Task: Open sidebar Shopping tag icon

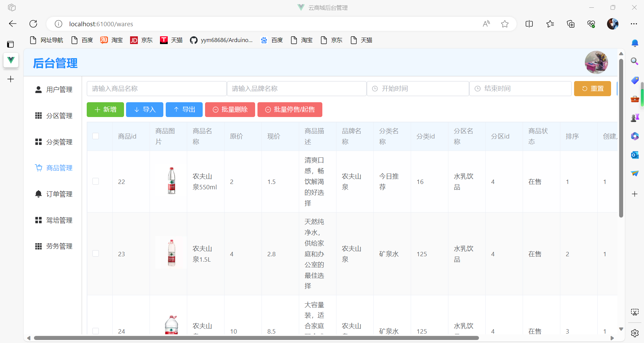Action: pyautogui.click(x=635, y=80)
